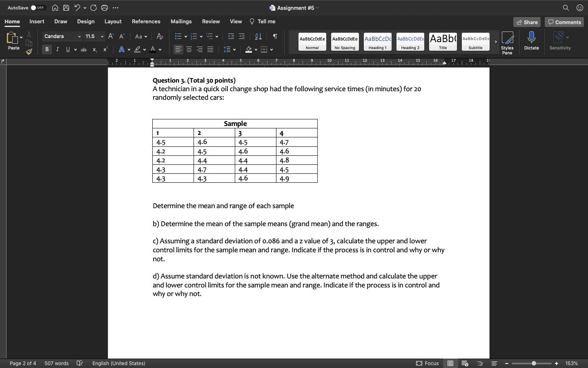Toggle the AutoSave switch

click(x=38, y=8)
